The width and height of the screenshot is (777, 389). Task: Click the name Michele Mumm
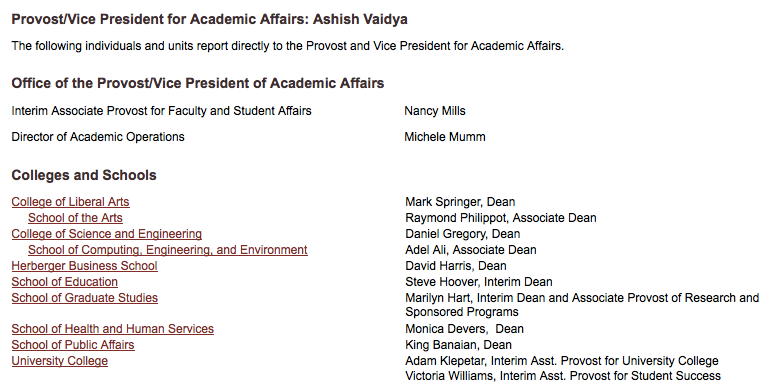coord(444,136)
